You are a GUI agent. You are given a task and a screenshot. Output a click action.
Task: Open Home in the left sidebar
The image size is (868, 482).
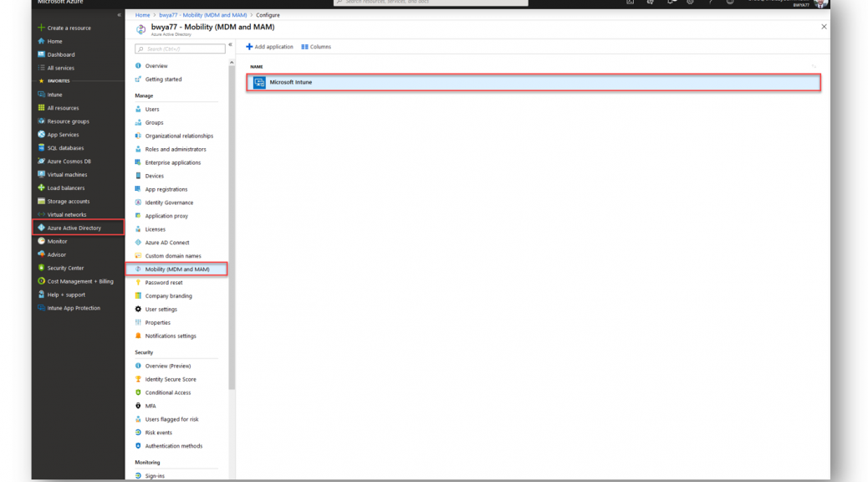point(54,41)
